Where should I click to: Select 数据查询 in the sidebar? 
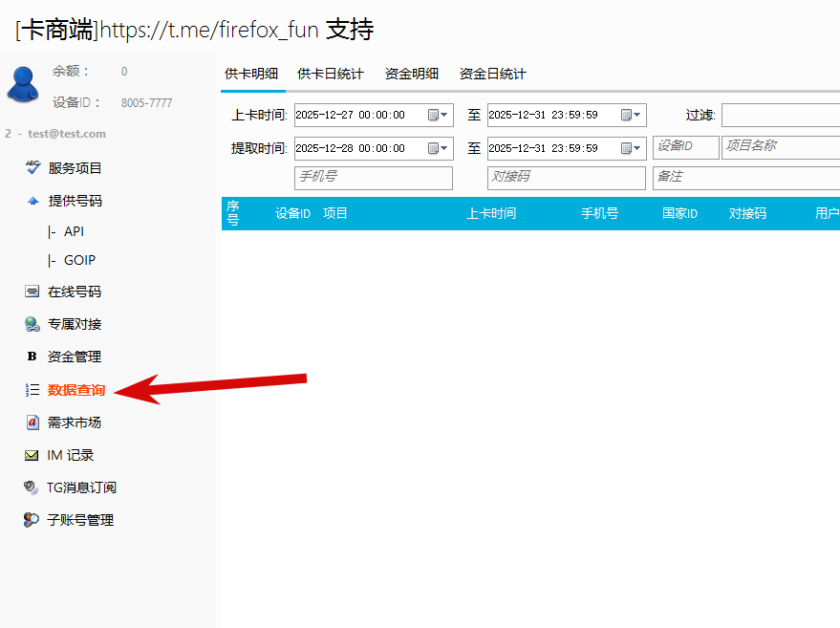[76, 390]
